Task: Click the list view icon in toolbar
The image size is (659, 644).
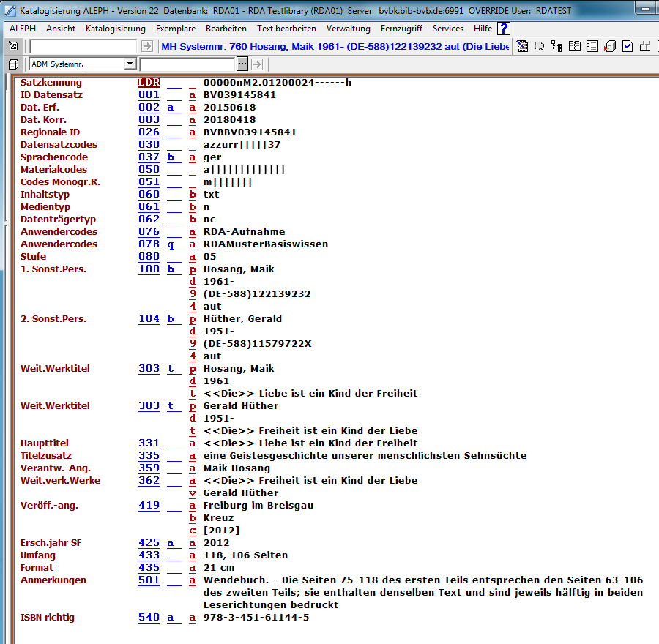Action: (x=592, y=47)
